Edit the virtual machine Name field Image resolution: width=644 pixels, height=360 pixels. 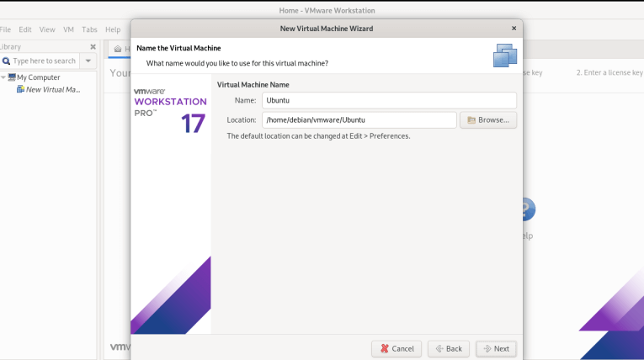pos(389,100)
